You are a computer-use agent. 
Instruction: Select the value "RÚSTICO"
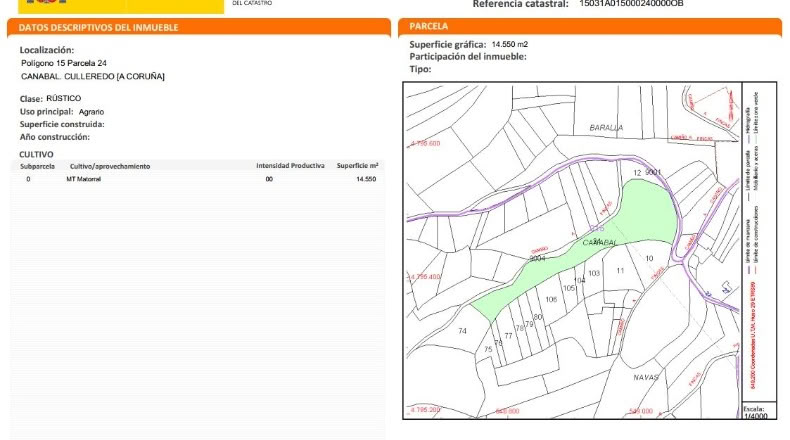click(x=63, y=98)
